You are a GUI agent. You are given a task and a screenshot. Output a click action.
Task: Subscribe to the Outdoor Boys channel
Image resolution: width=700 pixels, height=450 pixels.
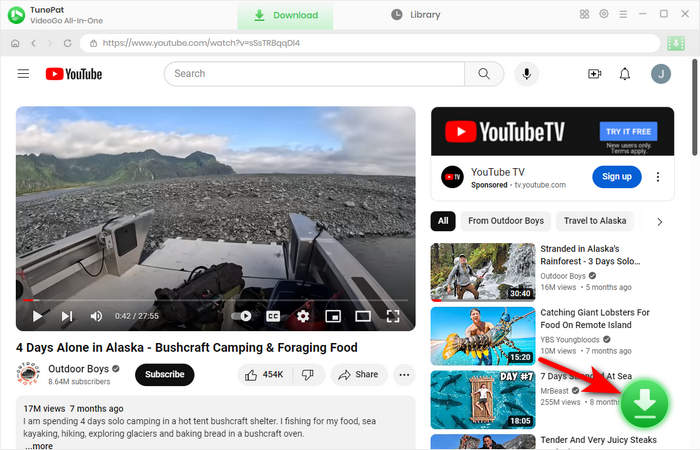pos(164,374)
